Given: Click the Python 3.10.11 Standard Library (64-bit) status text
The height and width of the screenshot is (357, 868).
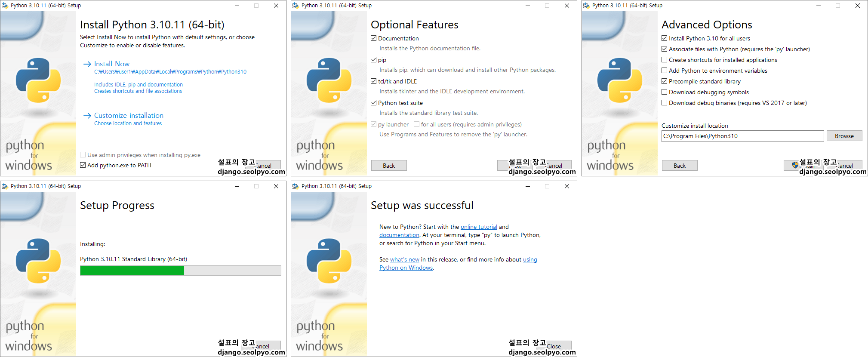Looking at the screenshot, I should click(x=133, y=259).
